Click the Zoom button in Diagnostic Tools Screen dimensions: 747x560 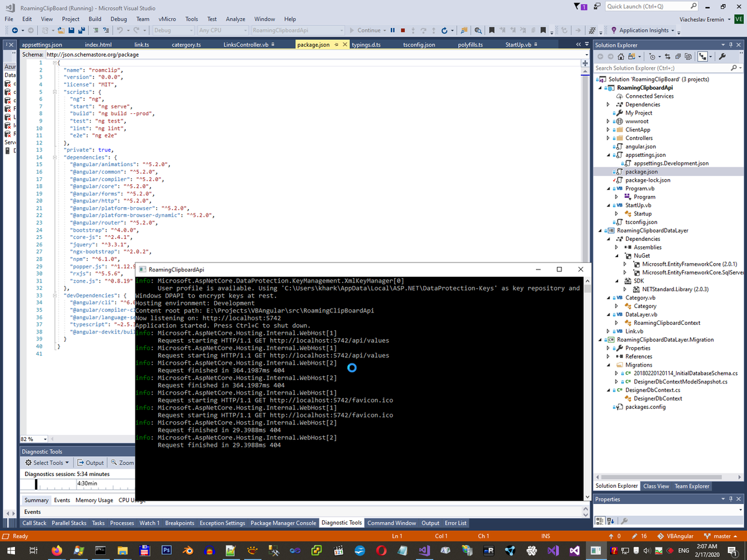[123, 462]
